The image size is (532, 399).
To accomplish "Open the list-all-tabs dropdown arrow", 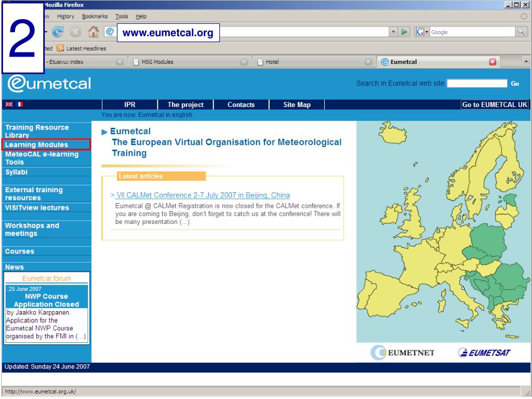I will click(526, 62).
